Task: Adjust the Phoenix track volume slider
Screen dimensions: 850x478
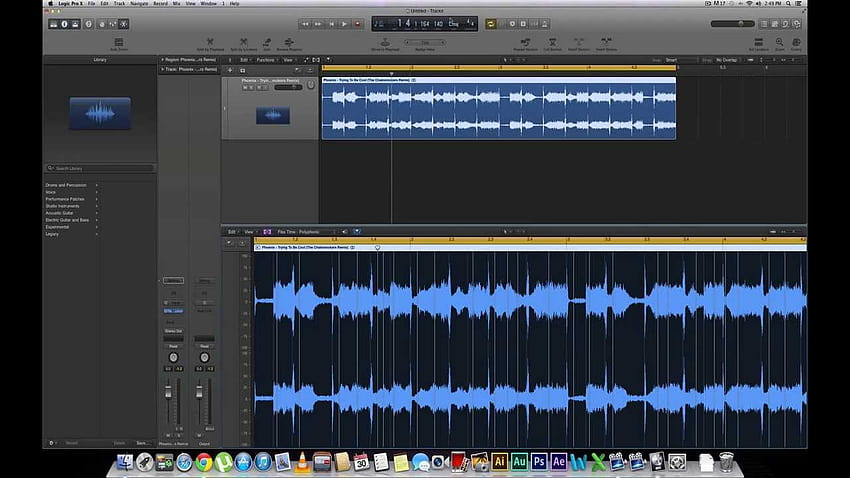Action: point(288,87)
